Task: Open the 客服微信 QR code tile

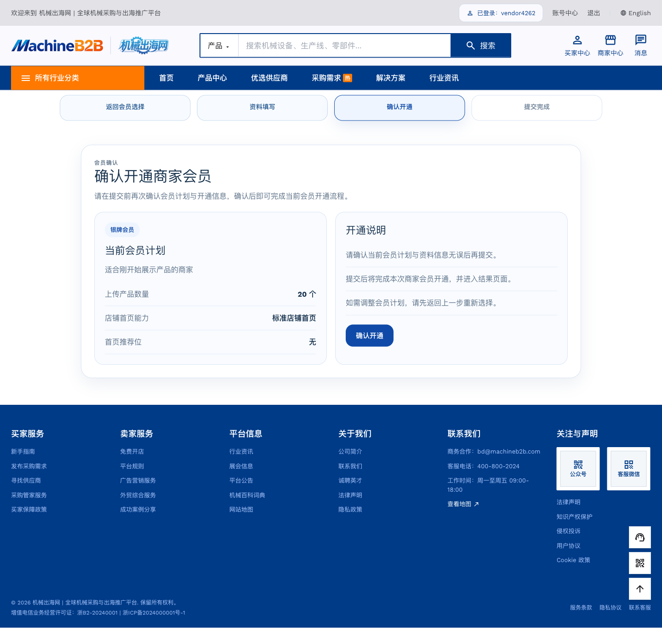Action: coord(628,469)
